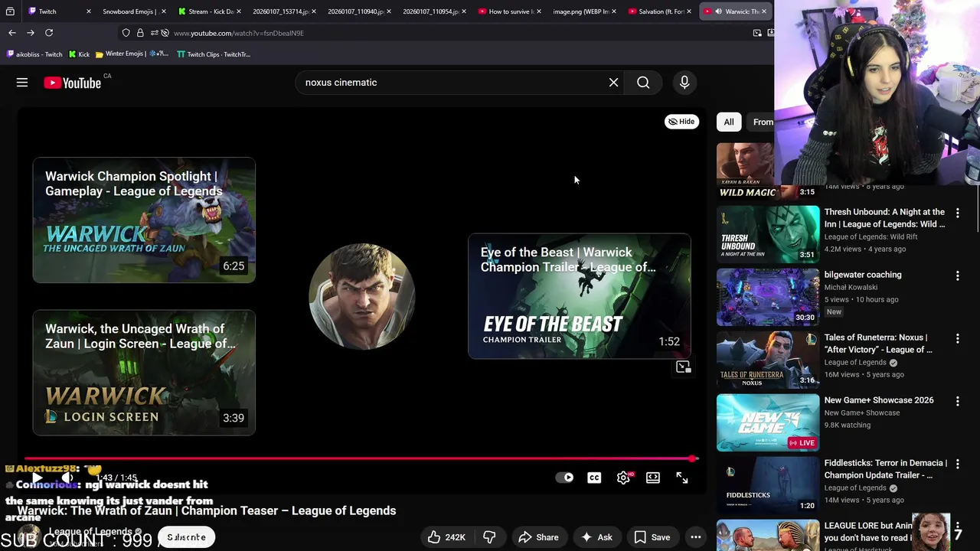Click the picture-in-picture icon in address bar
Image resolution: width=980 pixels, height=551 pixels.
[757, 33]
